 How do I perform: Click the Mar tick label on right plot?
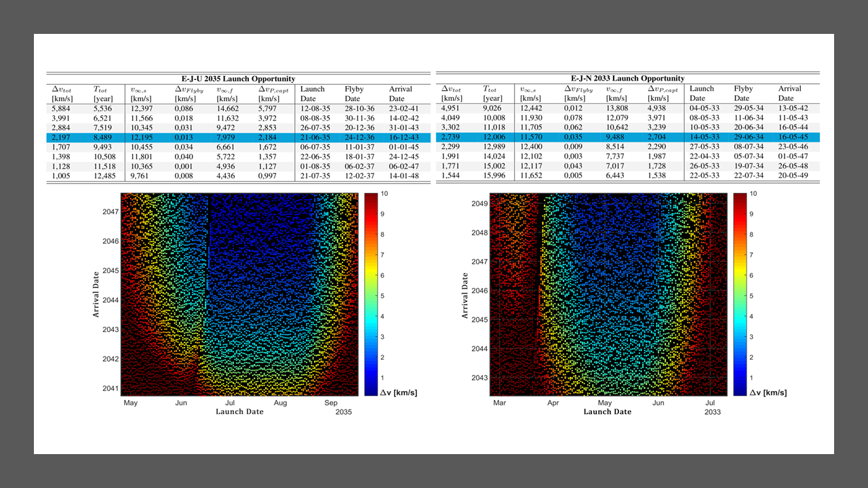(x=500, y=403)
